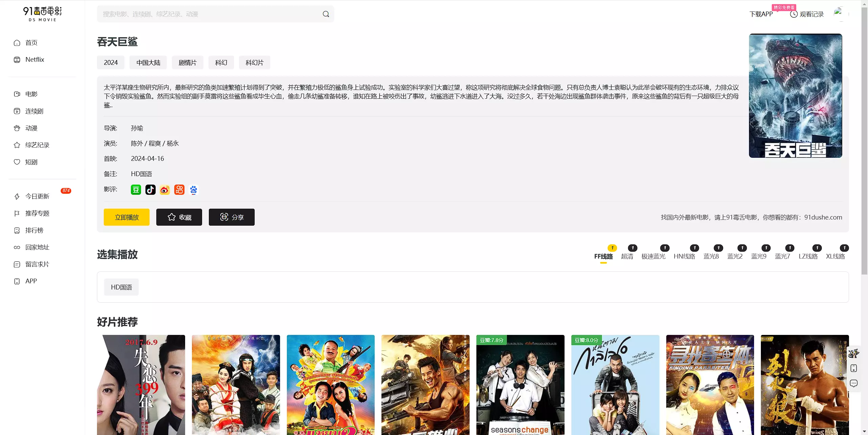This screenshot has width=868, height=435.
Task: Open the TikTok review icon
Action: (x=150, y=190)
